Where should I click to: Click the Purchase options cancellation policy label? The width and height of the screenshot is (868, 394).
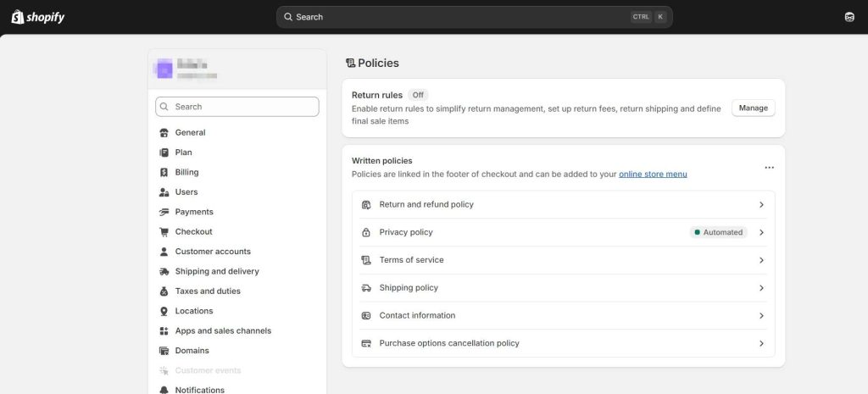(449, 343)
